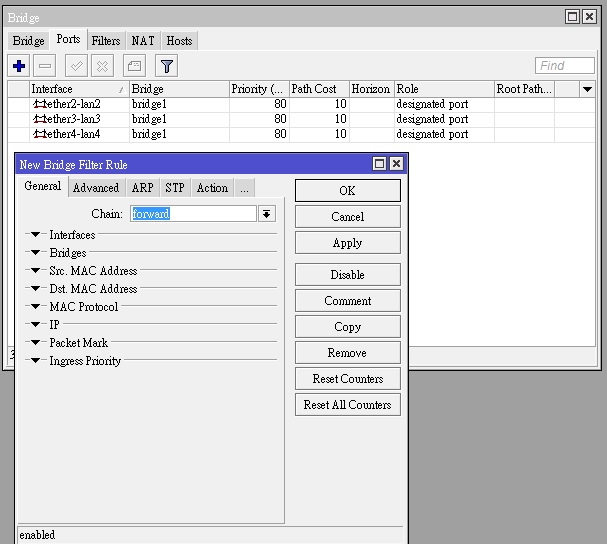Expand the Dst. MAC Address section
The height and width of the screenshot is (544, 607).
pos(36,288)
